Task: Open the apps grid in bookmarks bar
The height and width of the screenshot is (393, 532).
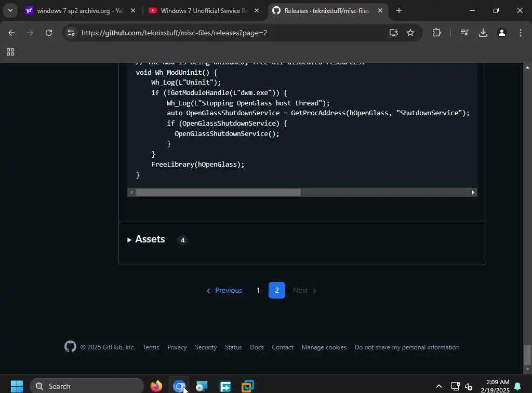Action: tap(10, 52)
